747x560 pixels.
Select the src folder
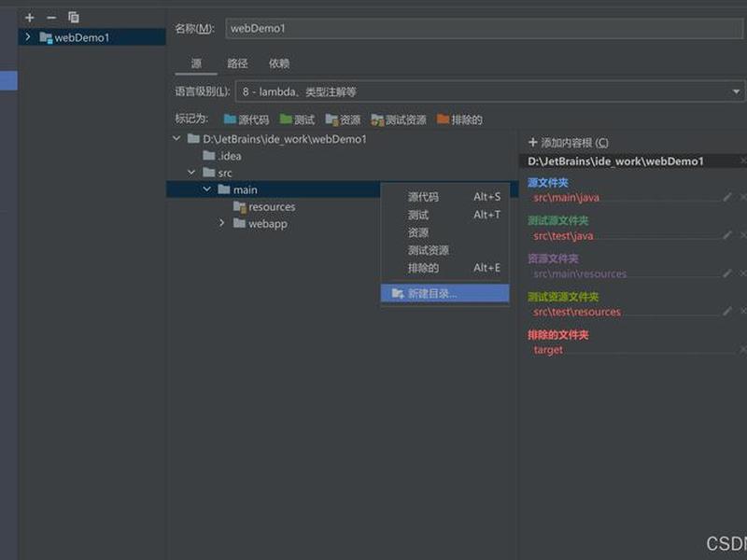[218, 173]
